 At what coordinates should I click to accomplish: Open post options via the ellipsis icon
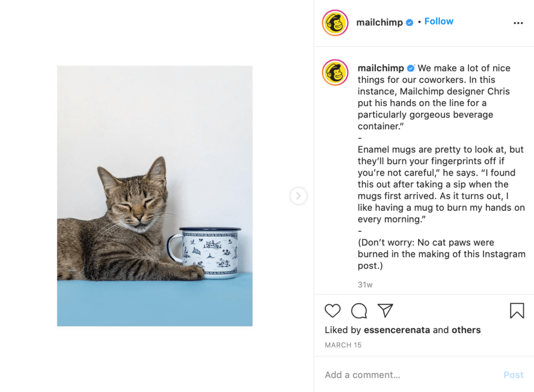click(x=518, y=23)
